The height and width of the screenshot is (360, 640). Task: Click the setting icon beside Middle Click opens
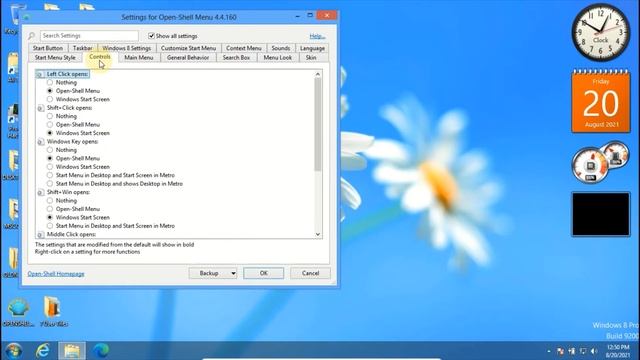pos(40,235)
